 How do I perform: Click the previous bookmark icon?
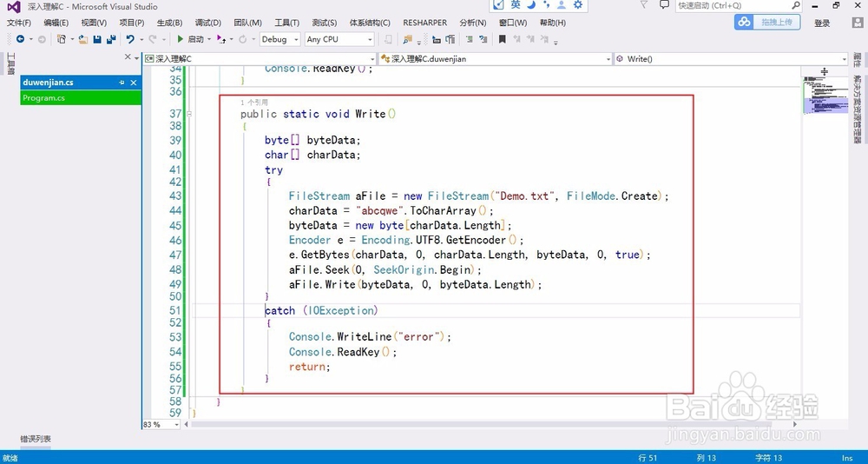pyautogui.click(x=516, y=39)
